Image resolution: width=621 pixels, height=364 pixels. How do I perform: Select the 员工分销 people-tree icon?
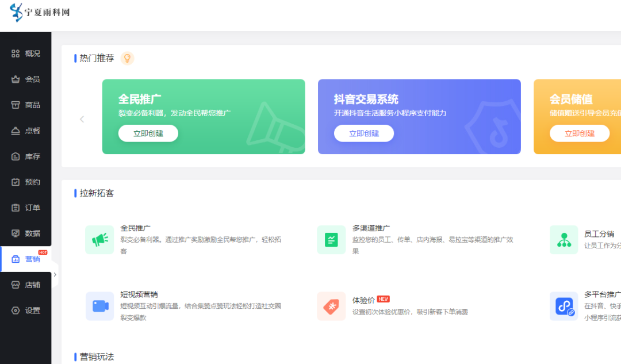[564, 240]
